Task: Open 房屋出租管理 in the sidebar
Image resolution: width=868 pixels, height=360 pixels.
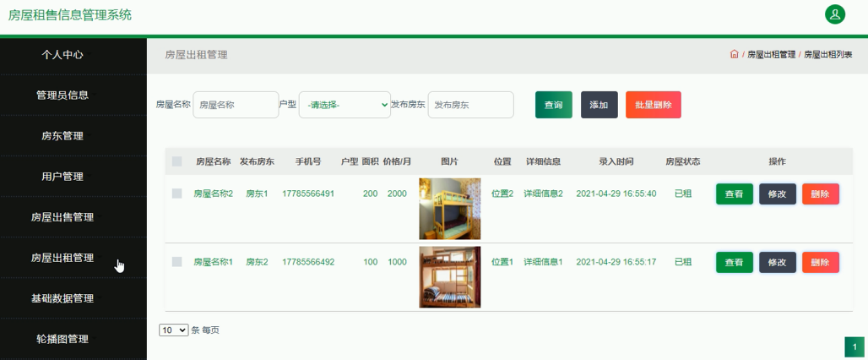Action: tap(62, 258)
